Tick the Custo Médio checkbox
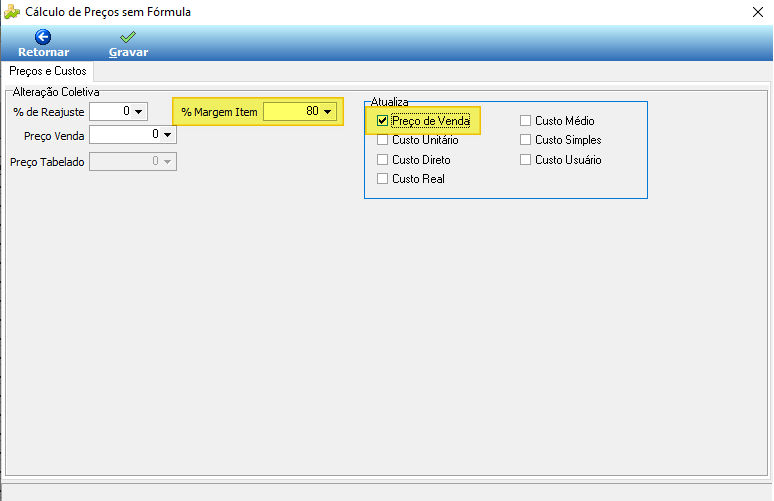This screenshot has height=501, width=774. point(525,121)
